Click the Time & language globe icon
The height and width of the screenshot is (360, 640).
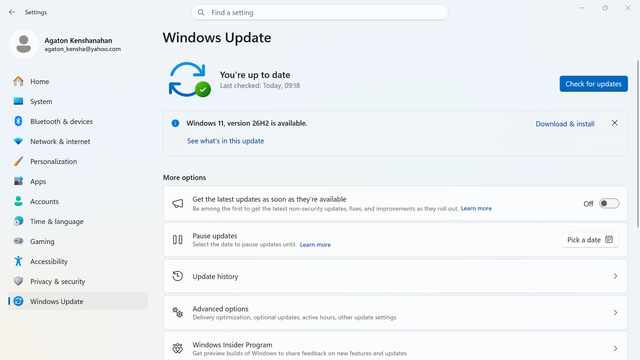[18, 221]
